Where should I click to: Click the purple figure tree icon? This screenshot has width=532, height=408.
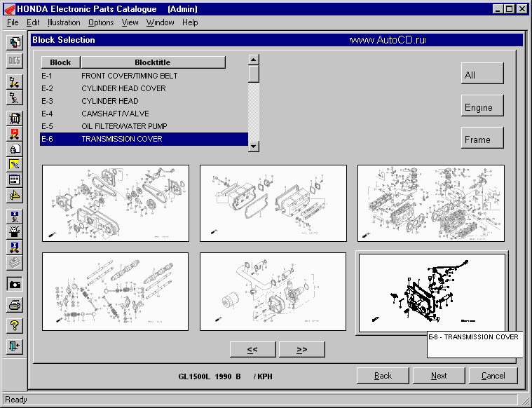click(x=15, y=97)
